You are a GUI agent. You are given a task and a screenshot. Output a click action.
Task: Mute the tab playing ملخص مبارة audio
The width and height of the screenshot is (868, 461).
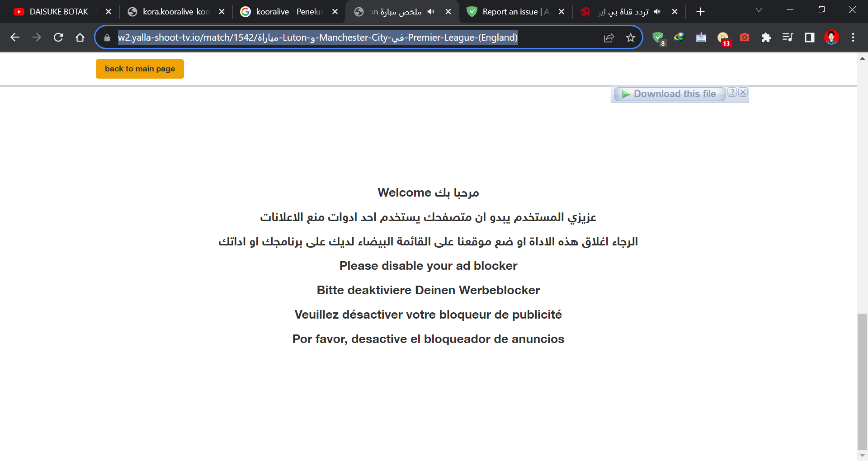pyautogui.click(x=430, y=11)
